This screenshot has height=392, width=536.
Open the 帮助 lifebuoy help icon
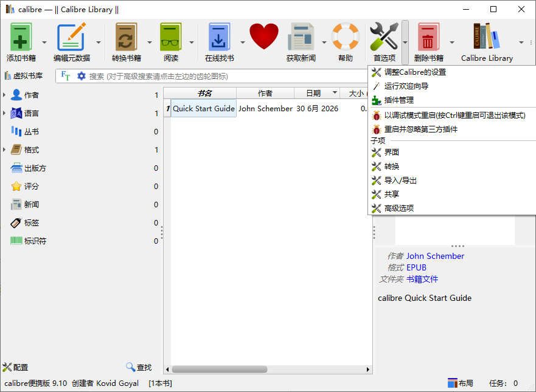tap(345, 36)
